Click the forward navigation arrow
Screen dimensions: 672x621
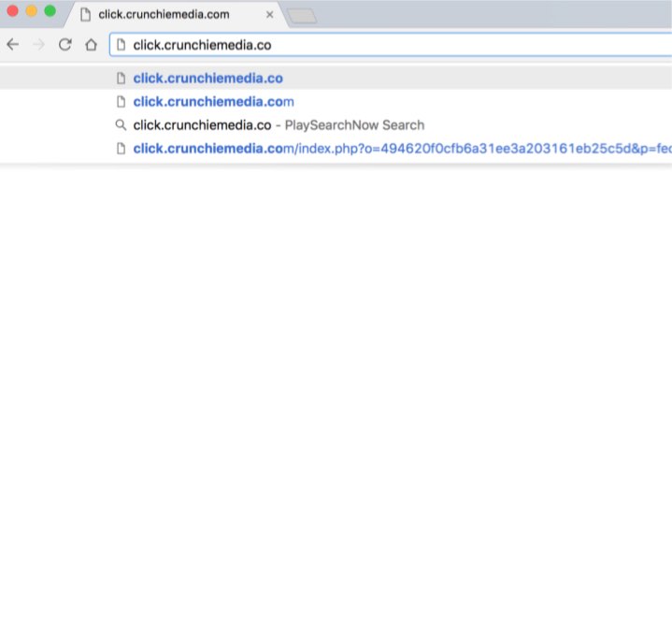(38, 44)
